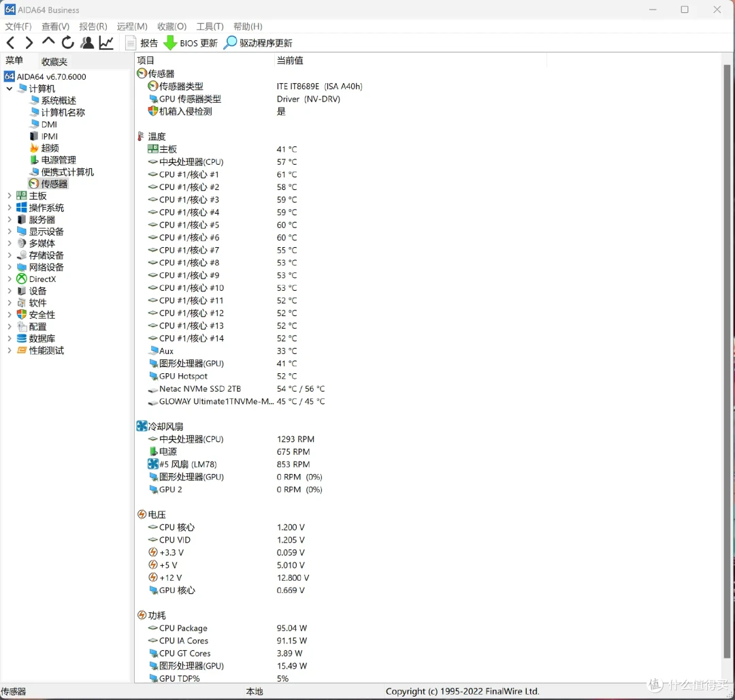This screenshot has height=700, width=735.
Task: Collapse the 计算机 tree node
Action: (9, 89)
